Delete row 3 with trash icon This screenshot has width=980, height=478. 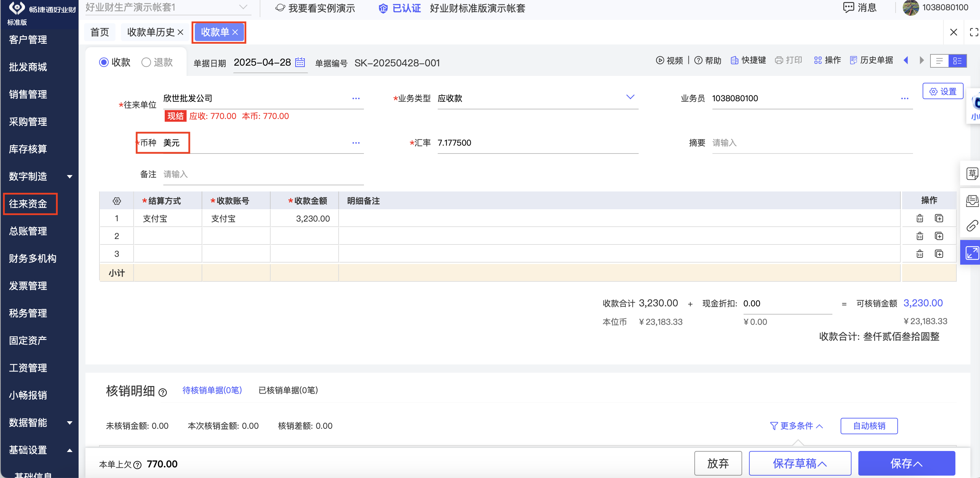(920, 253)
